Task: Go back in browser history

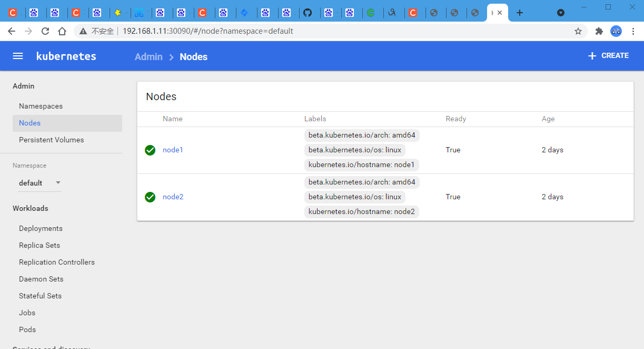Action: 12,31
